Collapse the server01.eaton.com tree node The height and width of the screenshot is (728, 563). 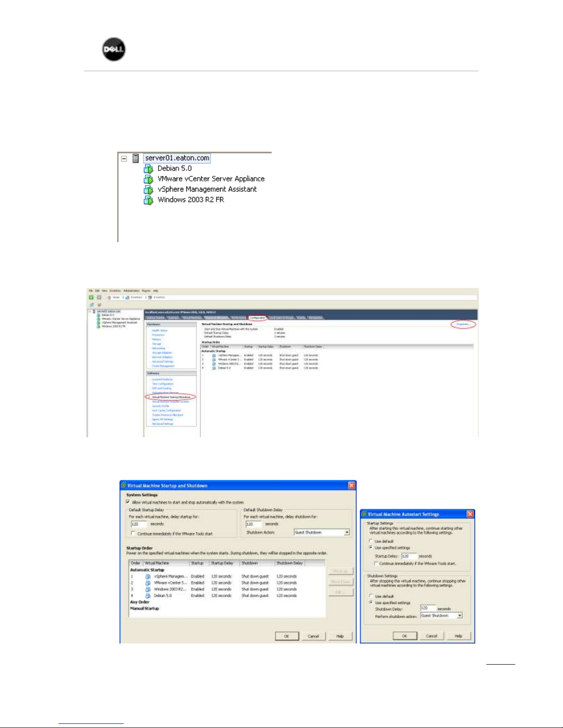pos(124,158)
